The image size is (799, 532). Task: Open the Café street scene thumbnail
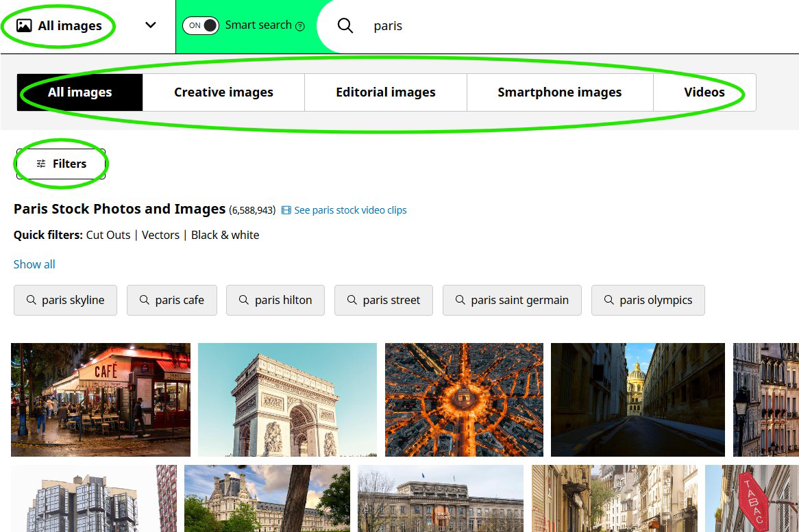coord(101,400)
